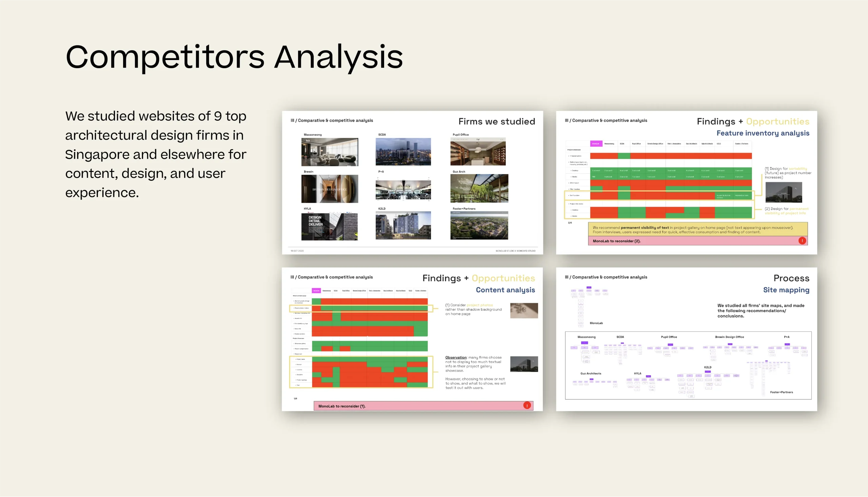Click the 'We studied all firms' site maps' text

(761, 311)
